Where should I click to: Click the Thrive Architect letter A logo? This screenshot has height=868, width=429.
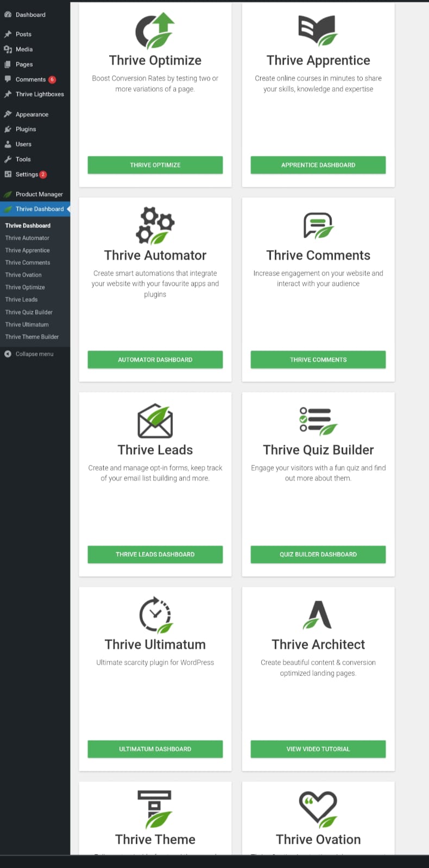pyautogui.click(x=318, y=615)
